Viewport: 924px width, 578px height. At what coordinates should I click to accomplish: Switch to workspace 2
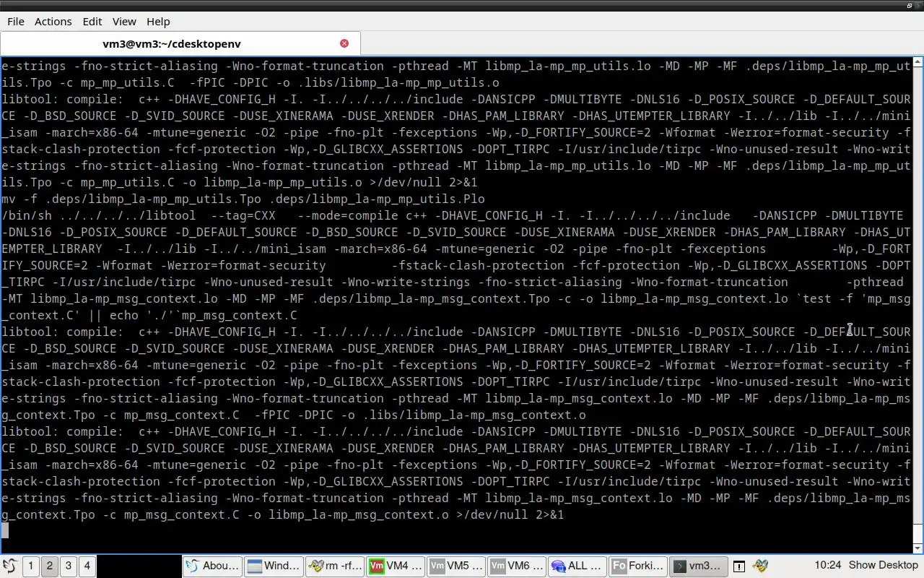click(x=50, y=566)
